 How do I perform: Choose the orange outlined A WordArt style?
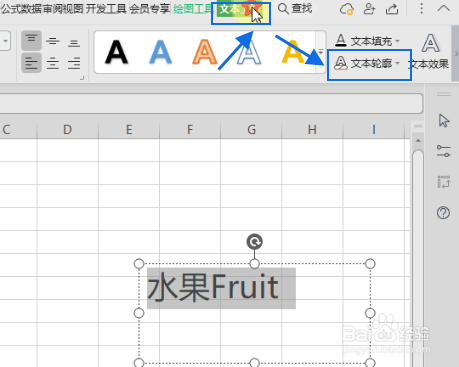point(204,52)
